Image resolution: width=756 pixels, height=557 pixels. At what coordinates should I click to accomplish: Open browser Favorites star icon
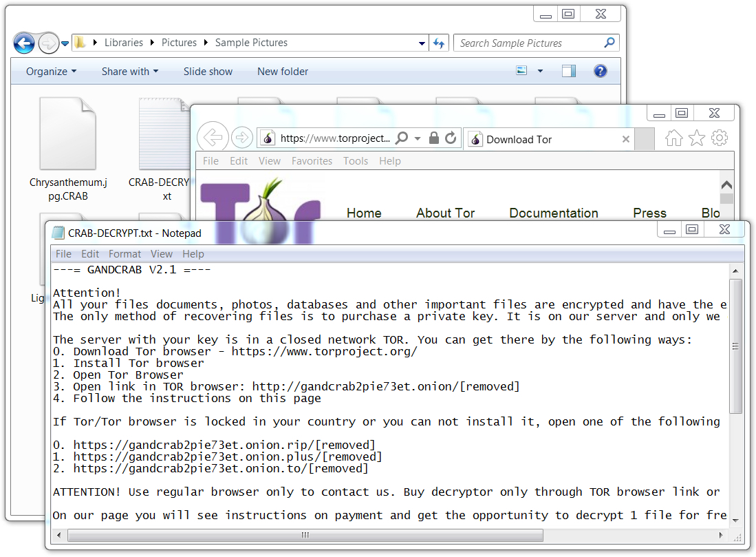pyautogui.click(x=697, y=138)
